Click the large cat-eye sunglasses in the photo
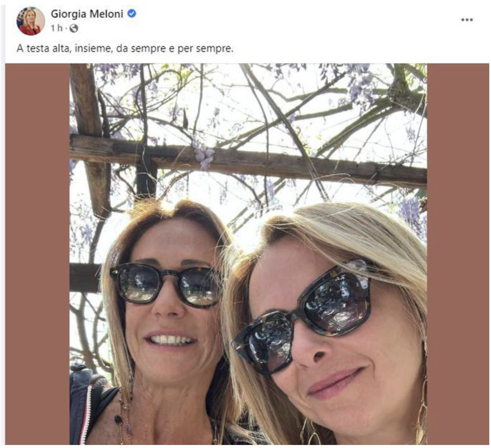The image size is (491, 448). tap(302, 316)
